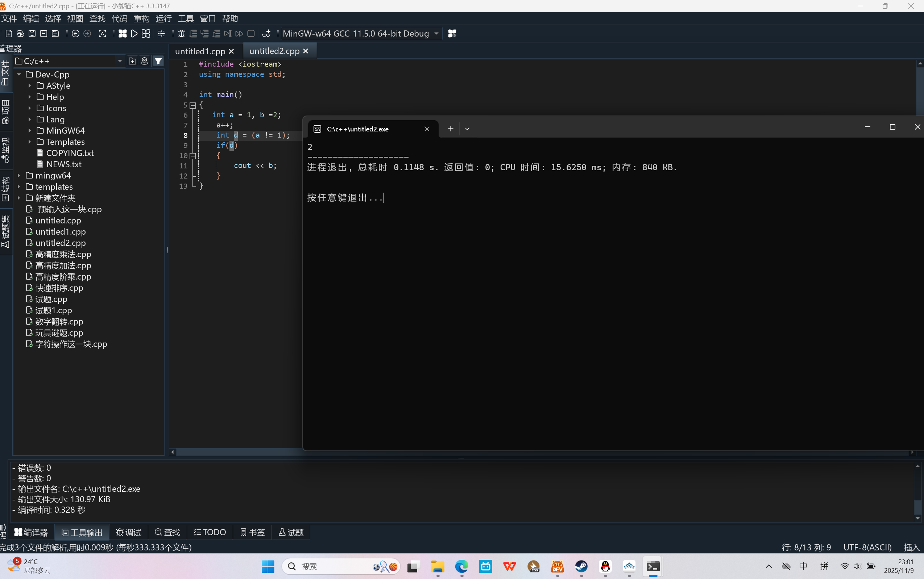Expand the Templates folder in tree
Image resolution: width=924 pixels, height=579 pixels.
point(29,142)
